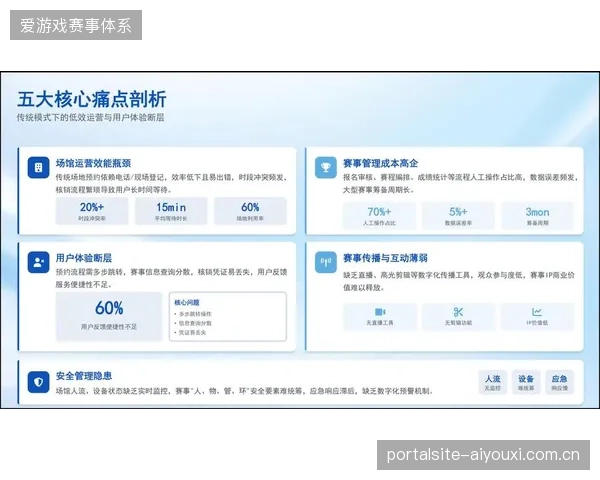The image size is (600, 480).
Task: Click the IP价值低 label
Action: [537, 323]
